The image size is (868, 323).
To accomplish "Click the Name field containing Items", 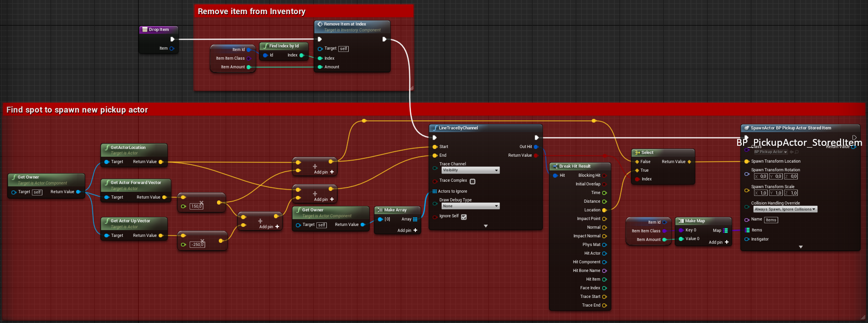I will click(x=771, y=220).
